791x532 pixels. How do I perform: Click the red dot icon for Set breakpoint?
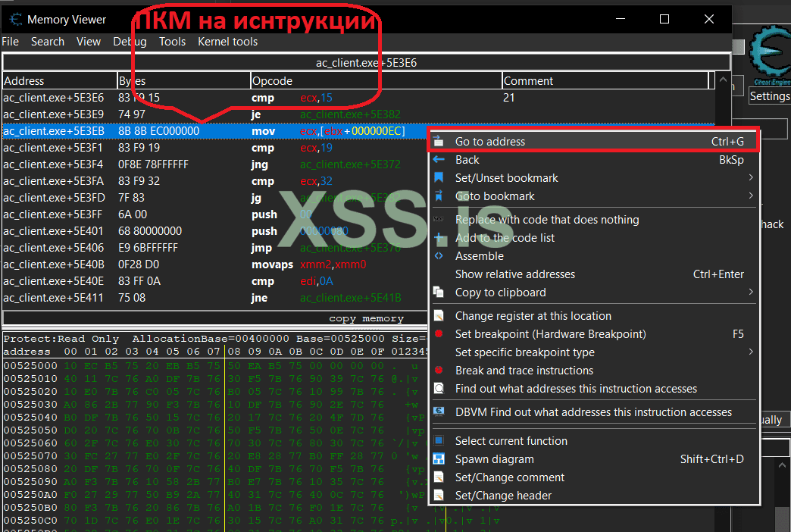(x=439, y=333)
